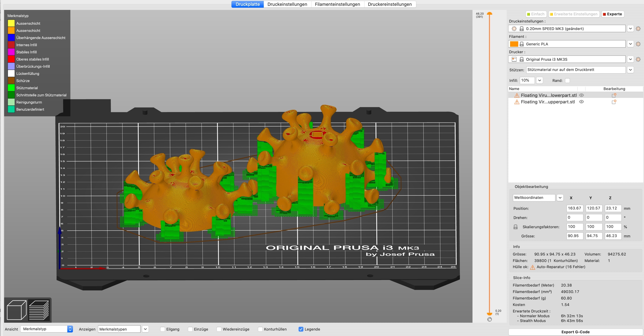Screen dimensions: 644x336
Task: Enable the Rand checkbox
Action: (567, 80)
